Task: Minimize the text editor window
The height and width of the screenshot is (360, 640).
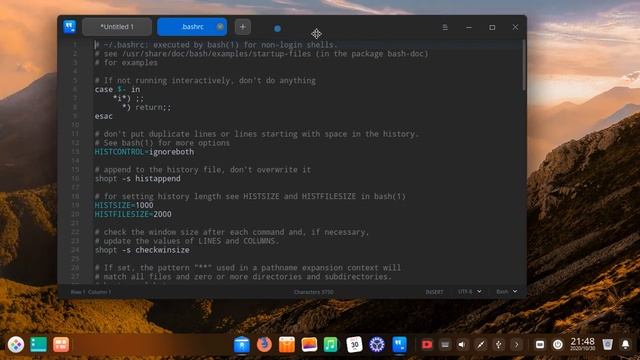Action: pyautogui.click(x=469, y=27)
